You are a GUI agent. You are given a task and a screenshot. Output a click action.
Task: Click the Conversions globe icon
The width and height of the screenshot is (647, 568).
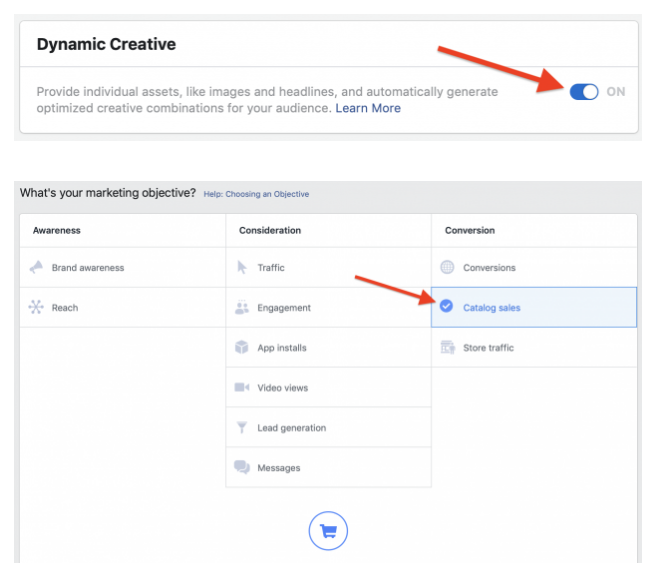pyautogui.click(x=447, y=268)
